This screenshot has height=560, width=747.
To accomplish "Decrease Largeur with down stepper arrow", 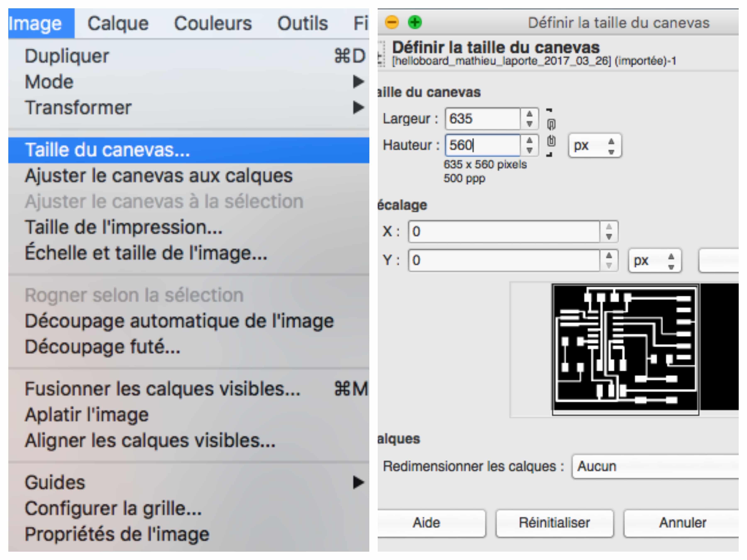I will (530, 124).
